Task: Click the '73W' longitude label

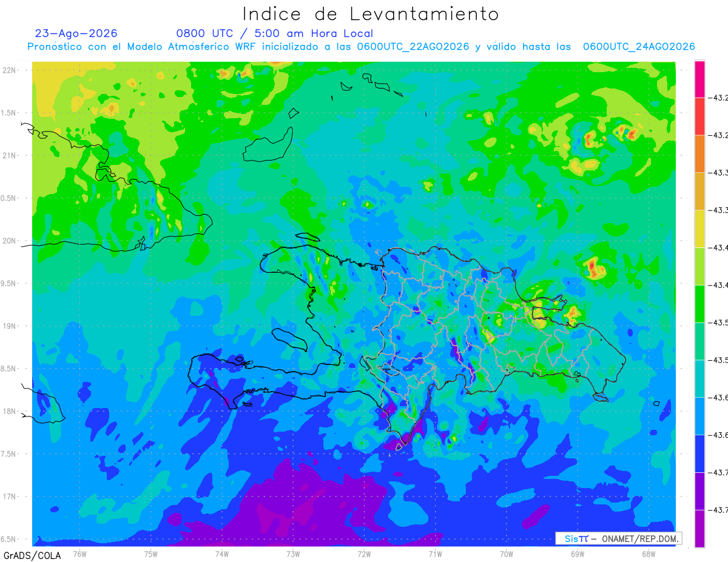Action: pyautogui.click(x=293, y=554)
